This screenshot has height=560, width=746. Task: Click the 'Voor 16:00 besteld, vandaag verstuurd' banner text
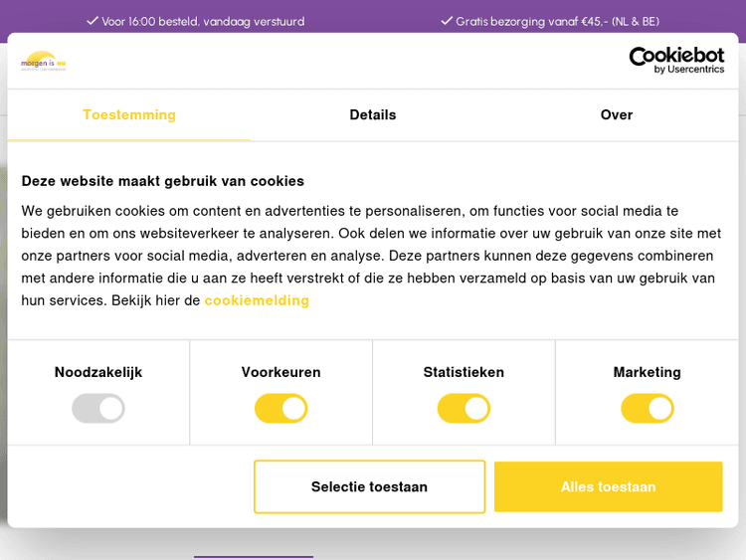pos(203,21)
